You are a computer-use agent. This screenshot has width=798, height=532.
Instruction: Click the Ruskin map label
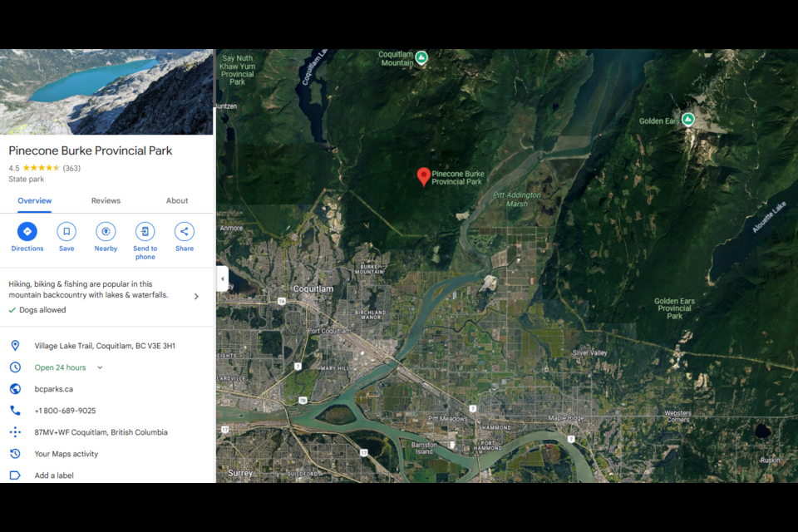pyautogui.click(x=770, y=460)
